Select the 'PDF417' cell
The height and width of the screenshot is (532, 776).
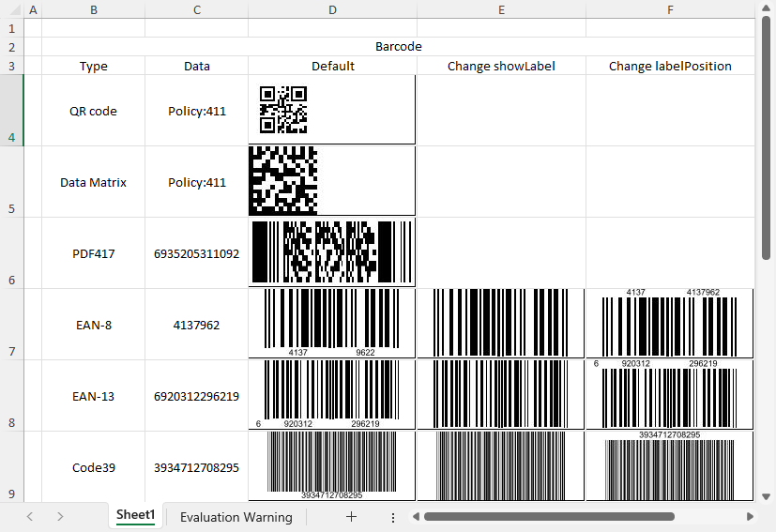94,253
